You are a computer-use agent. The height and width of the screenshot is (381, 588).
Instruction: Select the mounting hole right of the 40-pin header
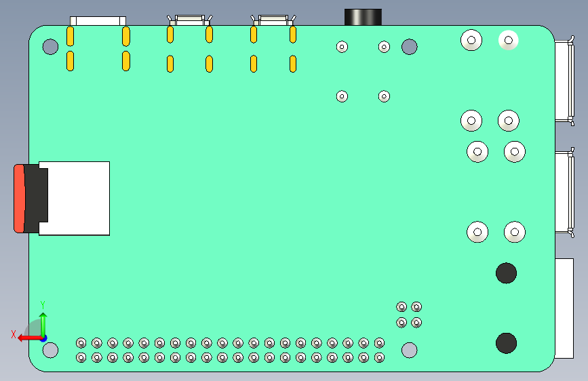[x=409, y=350]
